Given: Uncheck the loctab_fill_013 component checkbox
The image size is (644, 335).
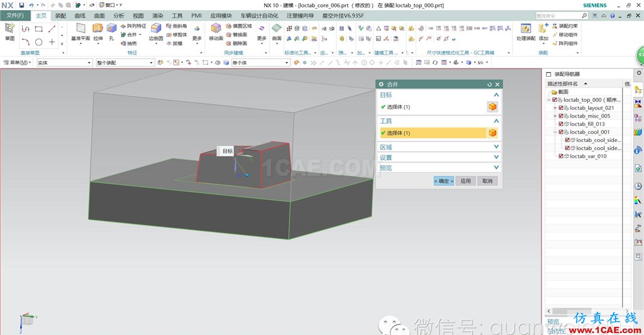Looking at the screenshot, I should pos(561,124).
